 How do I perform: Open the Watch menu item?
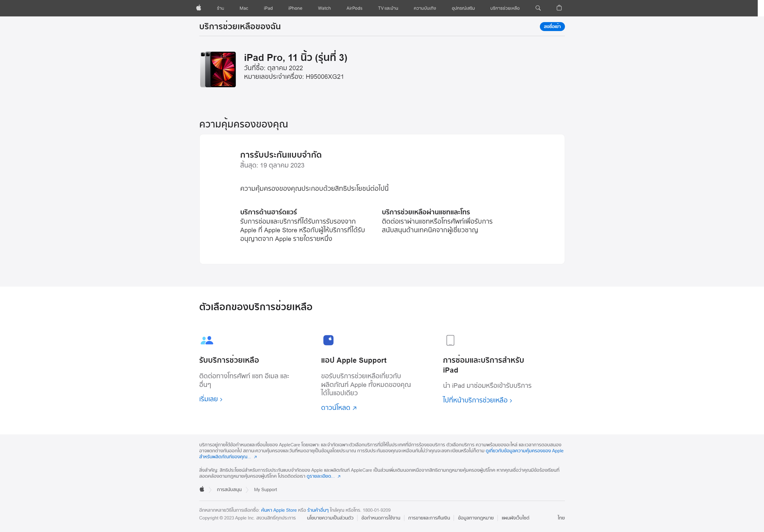click(324, 8)
